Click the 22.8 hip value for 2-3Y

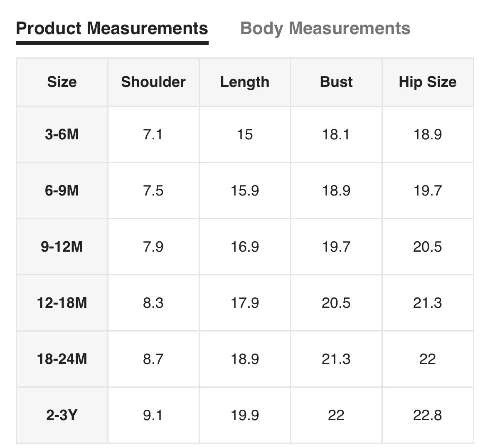[x=427, y=415]
